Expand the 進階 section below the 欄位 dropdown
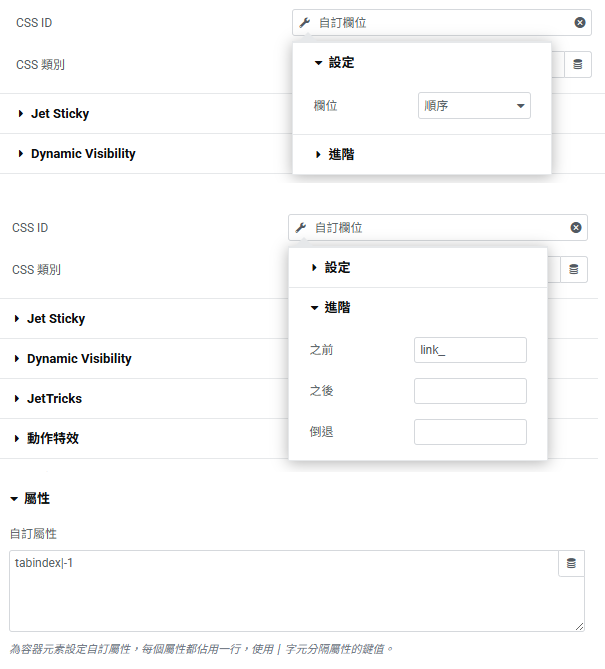The height and width of the screenshot is (669, 605). (334, 155)
